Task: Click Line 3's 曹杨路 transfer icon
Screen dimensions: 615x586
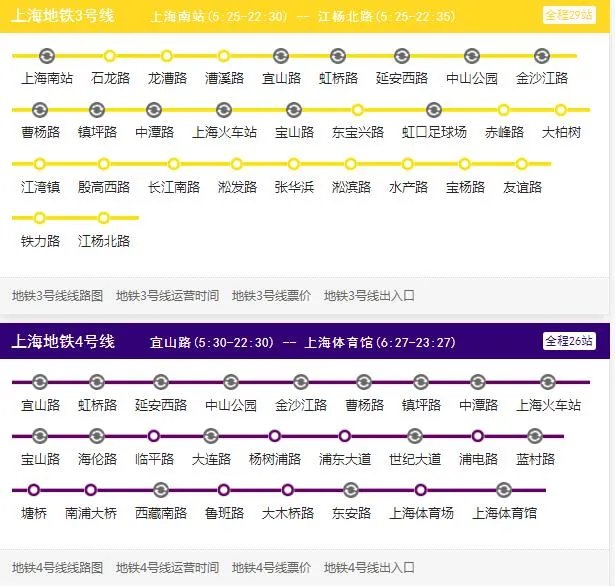Action: click(x=40, y=110)
